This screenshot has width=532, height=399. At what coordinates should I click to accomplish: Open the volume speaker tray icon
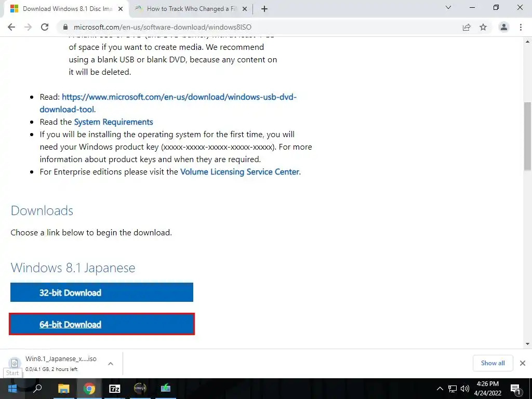pyautogui.click(x=465, y=389)
